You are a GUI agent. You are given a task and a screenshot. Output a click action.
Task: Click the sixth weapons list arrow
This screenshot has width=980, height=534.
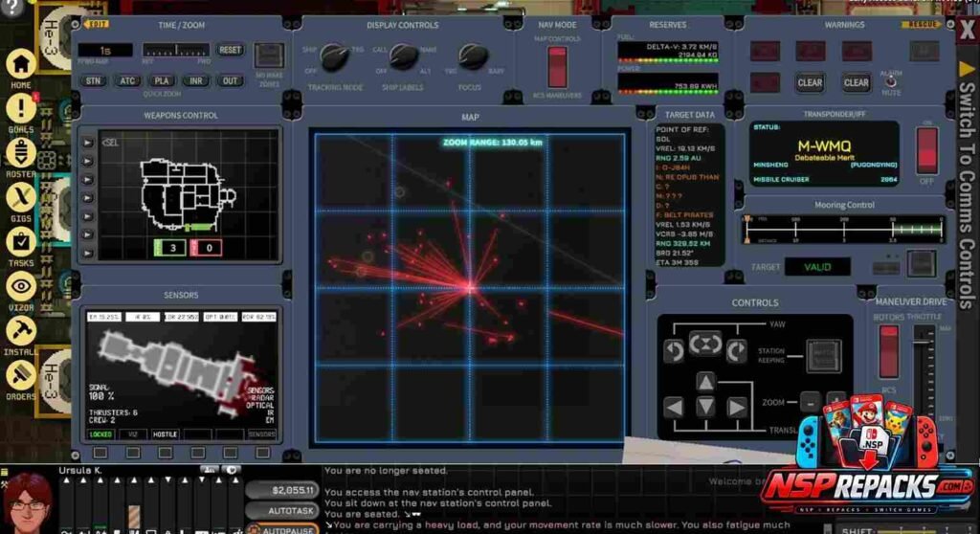[88, 234]
